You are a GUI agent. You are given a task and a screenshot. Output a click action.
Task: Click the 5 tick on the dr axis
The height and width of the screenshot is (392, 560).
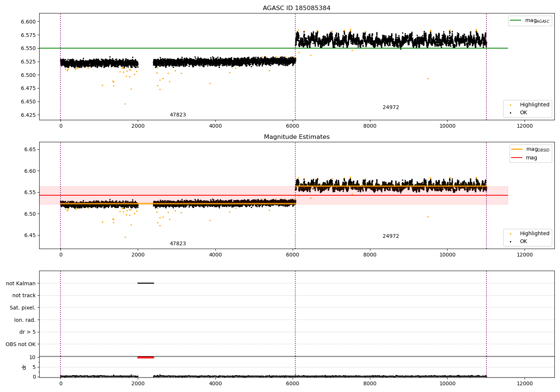(34, 367)
